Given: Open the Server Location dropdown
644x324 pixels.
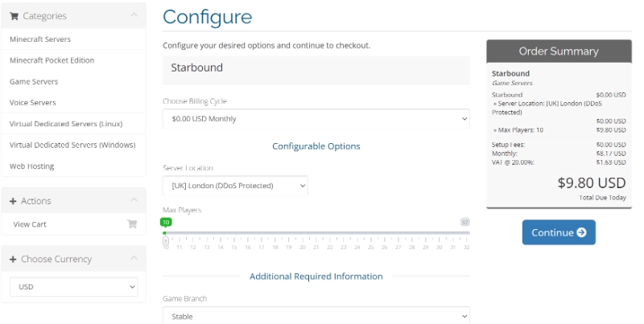Looking at the screenshot, I should (235, 186).
